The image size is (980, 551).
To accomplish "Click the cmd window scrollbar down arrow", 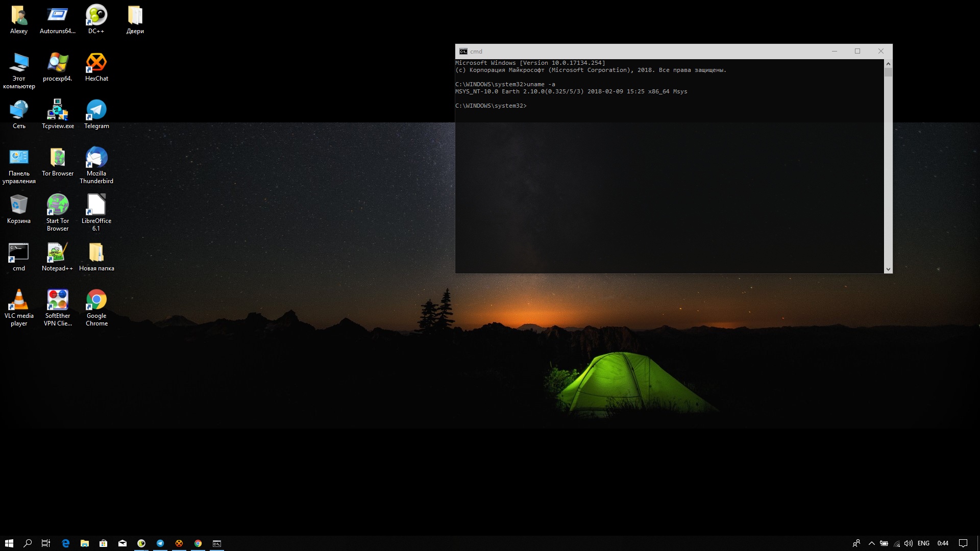I will tap(888, 269).
